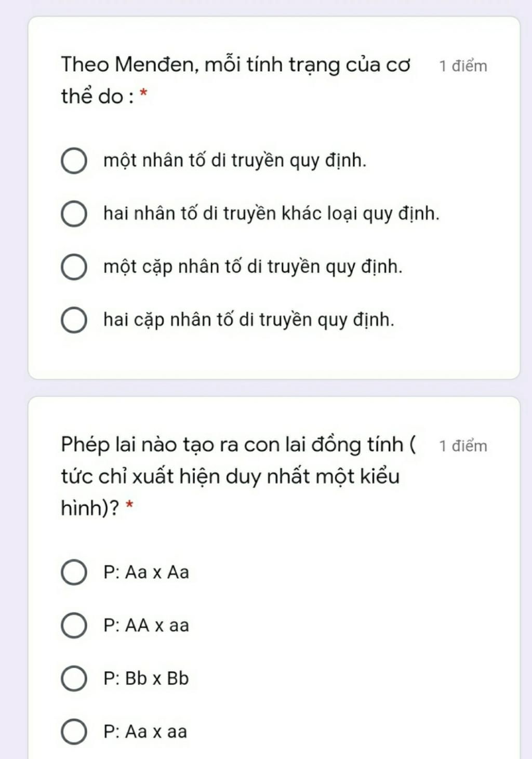Click the '1 điểm' label of Menđen question

tap(463, 66)
